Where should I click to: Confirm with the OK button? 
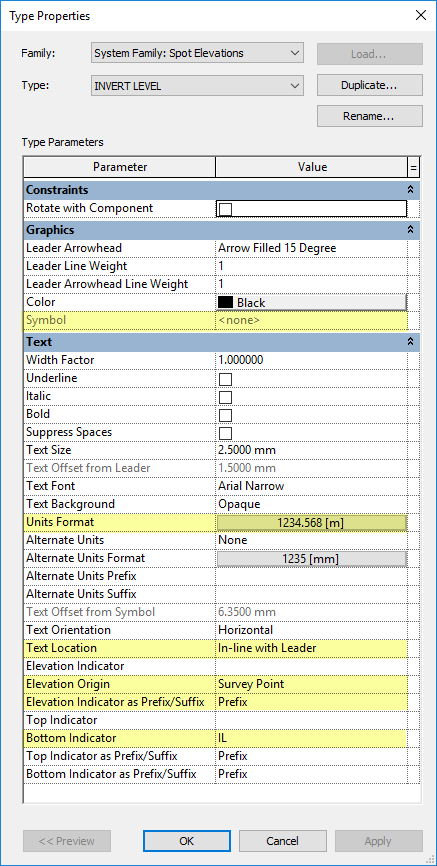(x=187, y=841)
